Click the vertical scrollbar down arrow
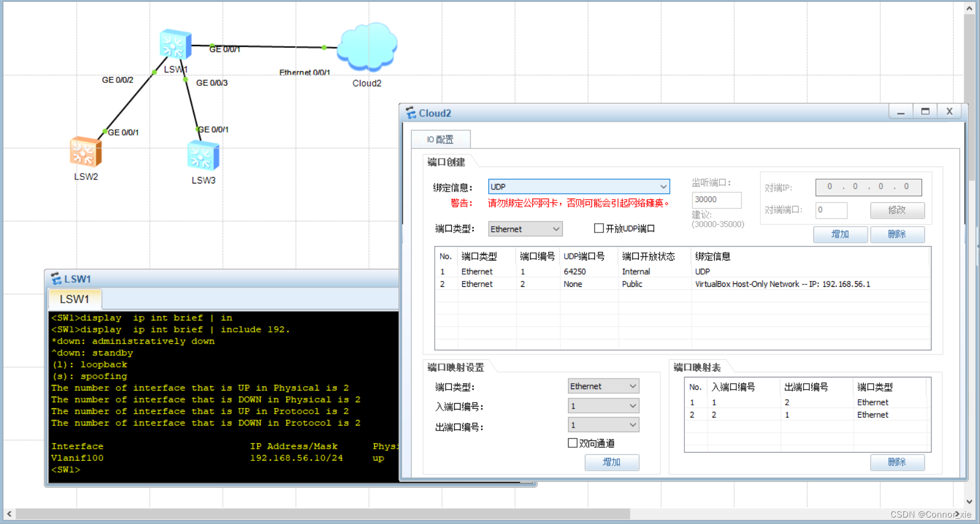Screen dimensions: 980x524 tap(969, 501)
